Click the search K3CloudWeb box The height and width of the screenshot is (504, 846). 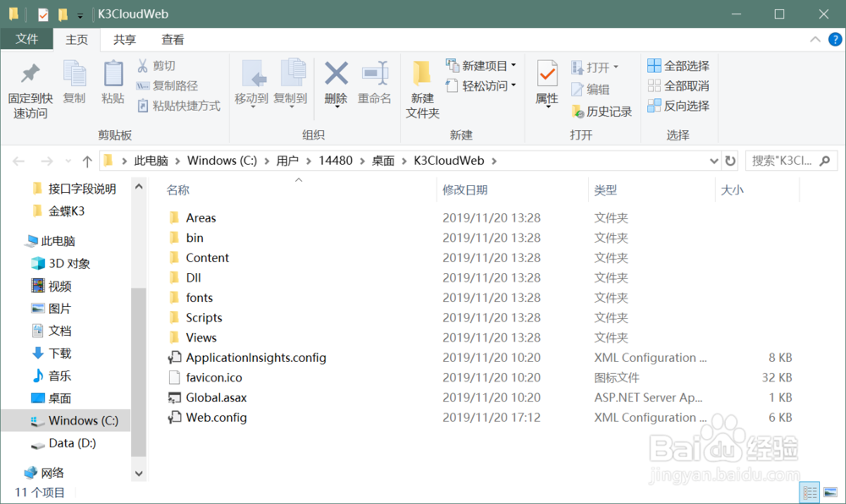pyautogui.click(x=791, y=161)
